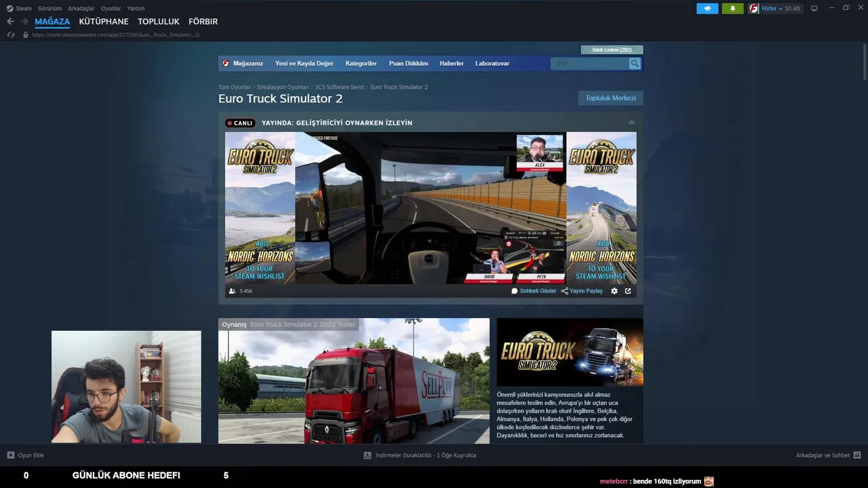The image size is (868, 488).
Task: Click the 2022 Trailer video
Action: 353,381
